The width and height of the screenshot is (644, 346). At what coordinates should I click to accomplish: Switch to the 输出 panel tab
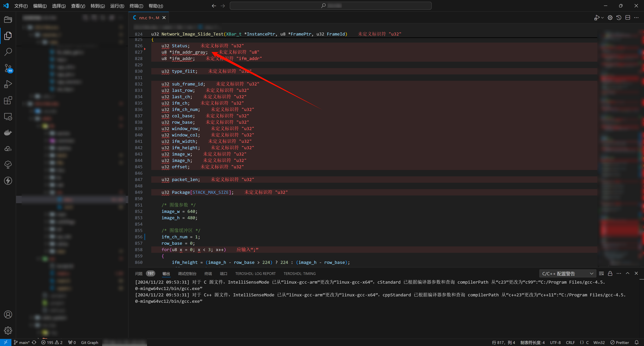(x=166, y=274)
